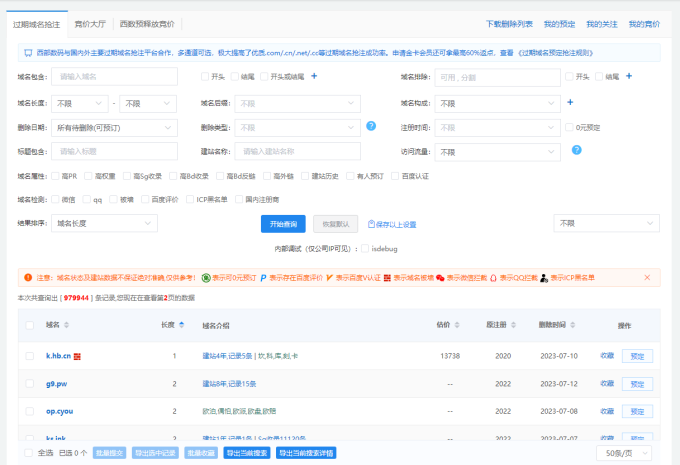Image resolution: width=680 pixels, height=465 pixels.
Task: Open the 我的关注 link
Action: [602, 24]
